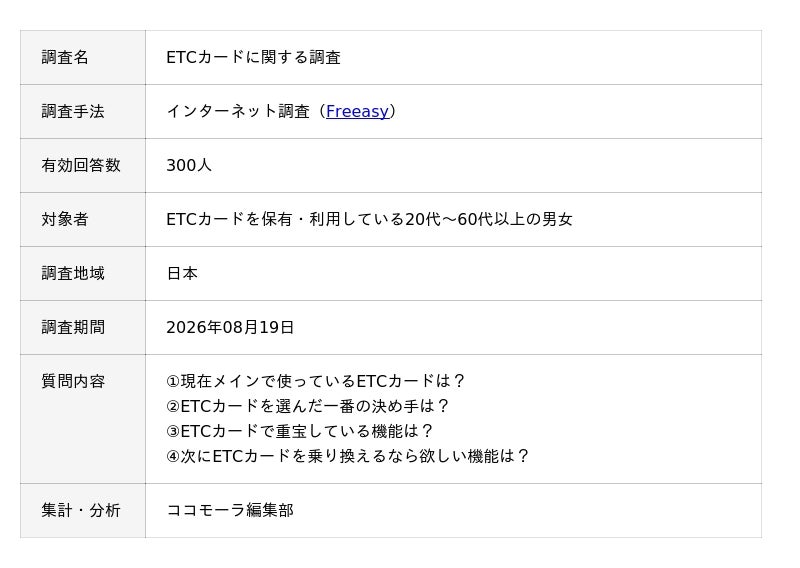Click the 有効回答数 header cell

point(83,165)
